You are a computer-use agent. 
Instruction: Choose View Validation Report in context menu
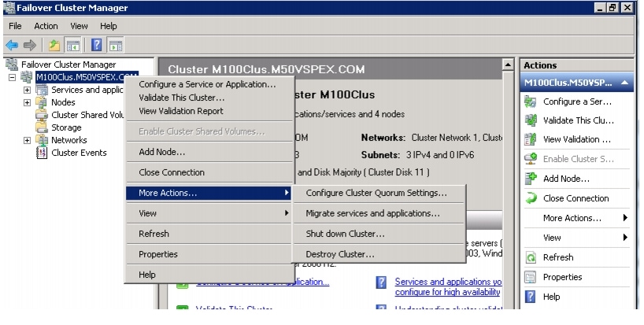(x=209, y=111)
